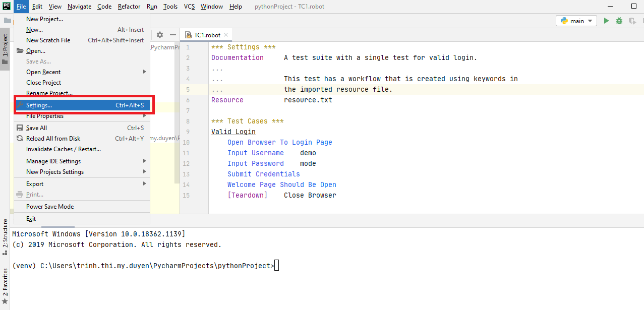Switch to the TC1.robot editor tab
Viewport: 644px width, 310px height.
207,35
